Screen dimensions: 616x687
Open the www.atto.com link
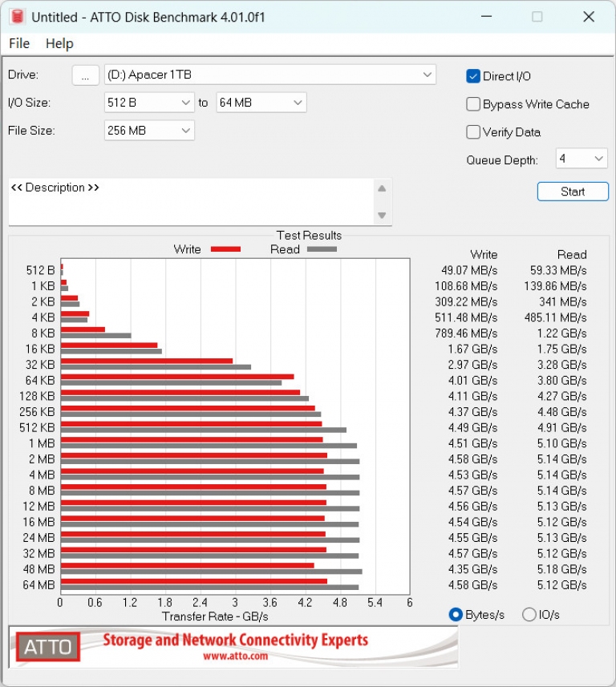[235, 657]
